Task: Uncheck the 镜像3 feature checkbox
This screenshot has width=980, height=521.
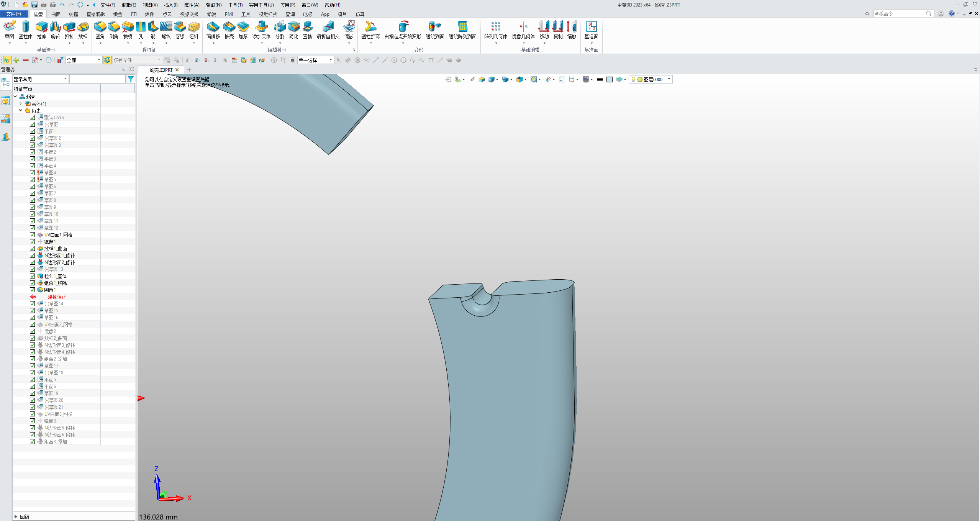Action: (32, 421)
